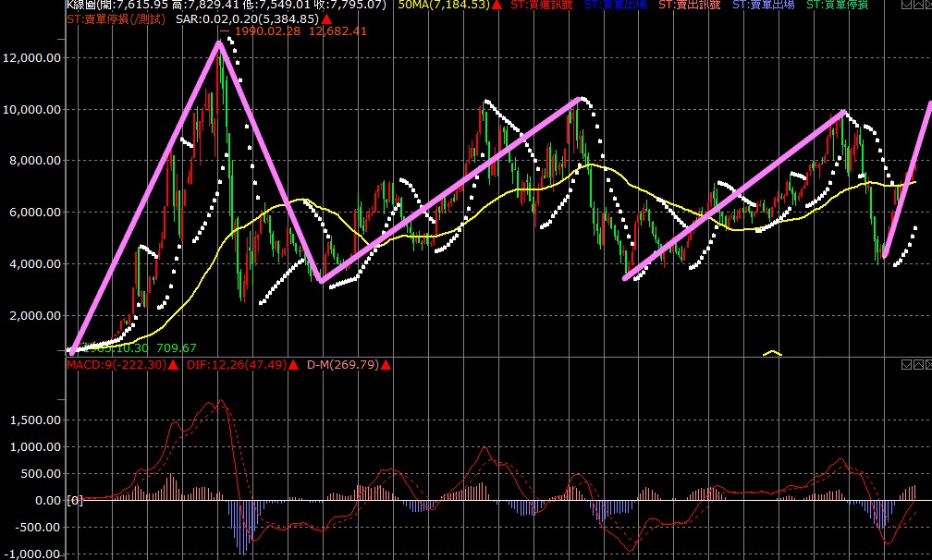Toggle the ST:賣出訊號 strategy label

click(x=690, y=5)
